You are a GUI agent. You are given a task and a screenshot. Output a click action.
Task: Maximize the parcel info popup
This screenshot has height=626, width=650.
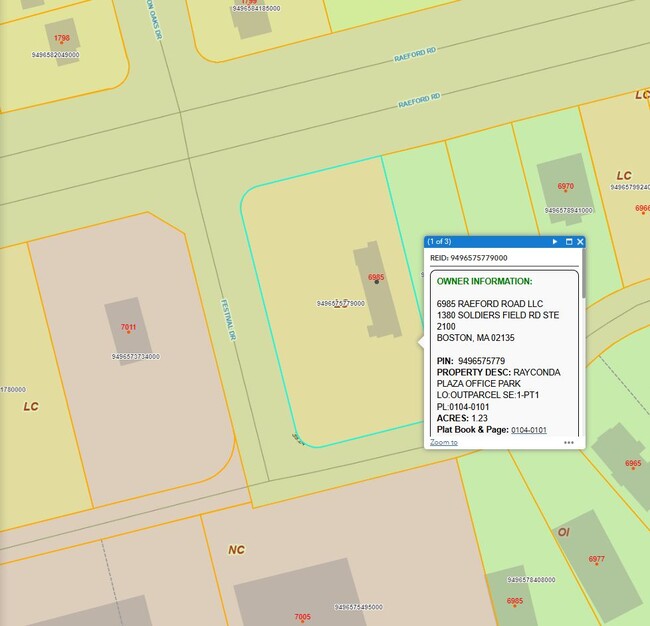click(569, 242)
